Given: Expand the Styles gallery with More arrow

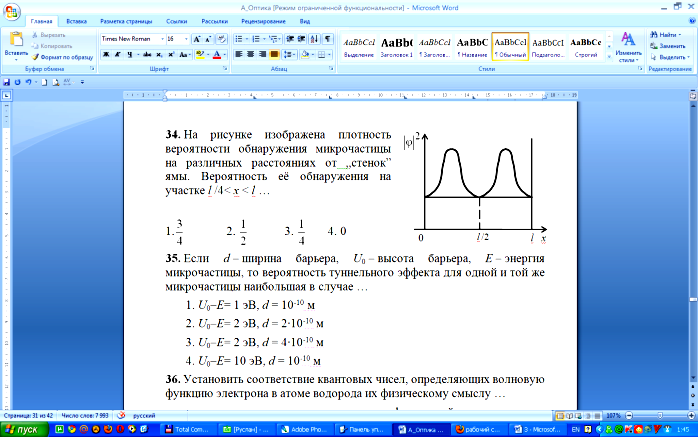Looking at the screenshot, I should (609, 57).
